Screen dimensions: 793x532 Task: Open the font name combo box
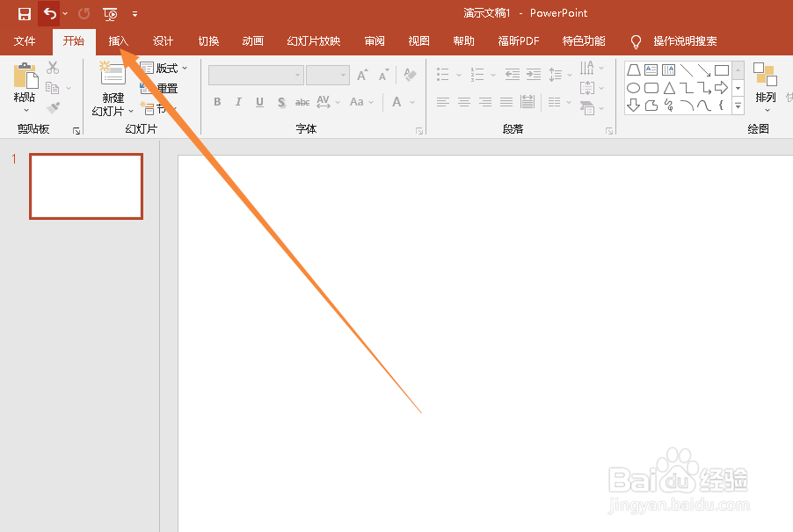[256, 75]
